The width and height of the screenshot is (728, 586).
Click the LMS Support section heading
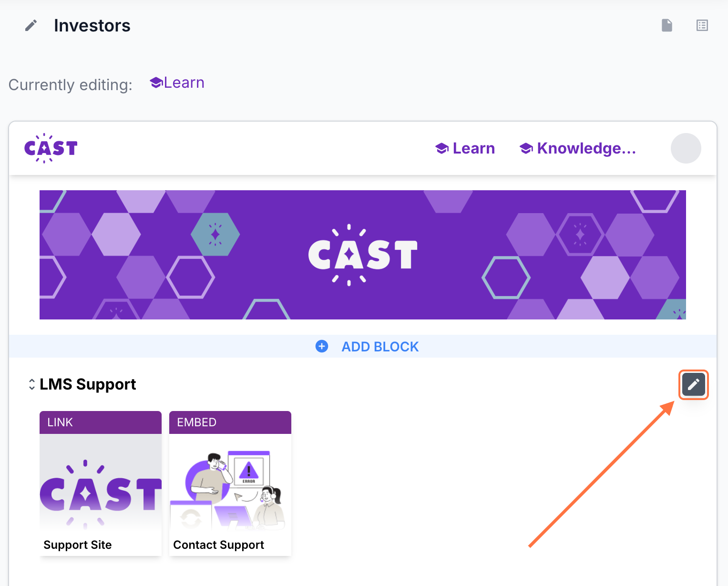[88, 384]
